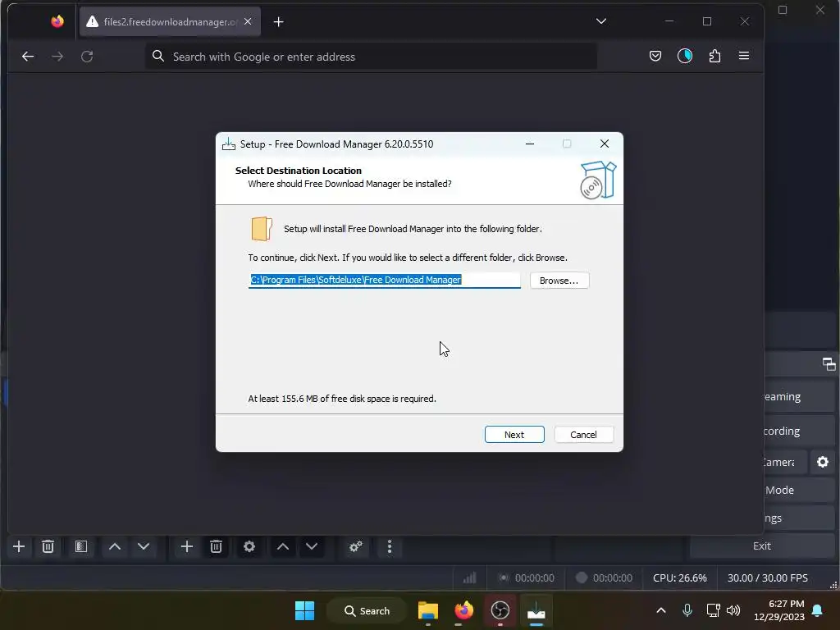Open OBS audio mixer three-dots menu

pos(390,546)
